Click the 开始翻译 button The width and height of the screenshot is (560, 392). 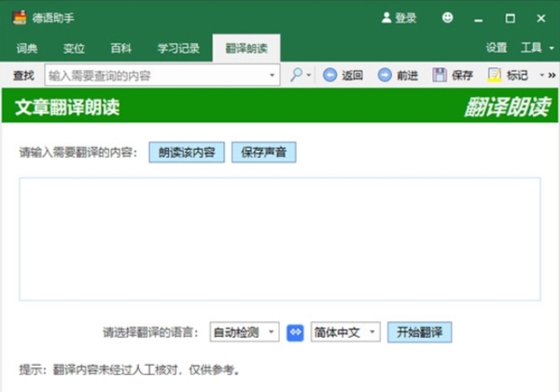pos(420,332)
